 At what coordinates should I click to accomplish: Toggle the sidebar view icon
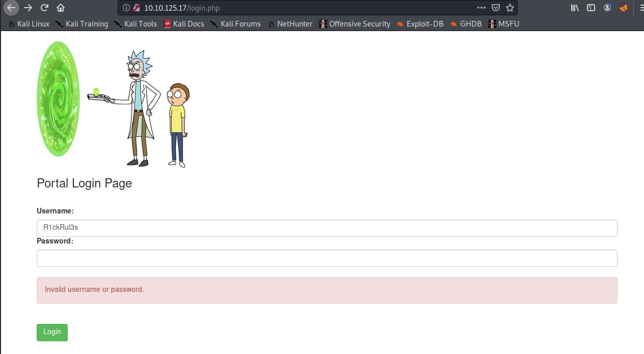(591, 8)
